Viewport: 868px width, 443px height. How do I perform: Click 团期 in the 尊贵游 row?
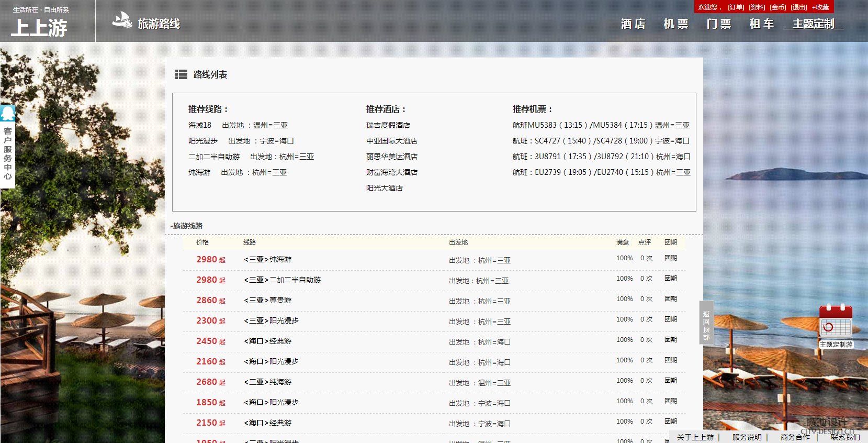[x=671, y=299]
